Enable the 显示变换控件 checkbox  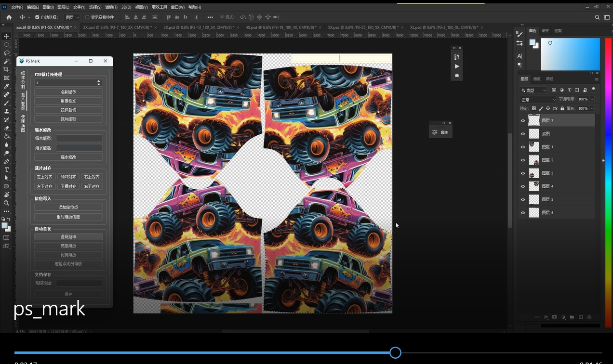point(87,17)
